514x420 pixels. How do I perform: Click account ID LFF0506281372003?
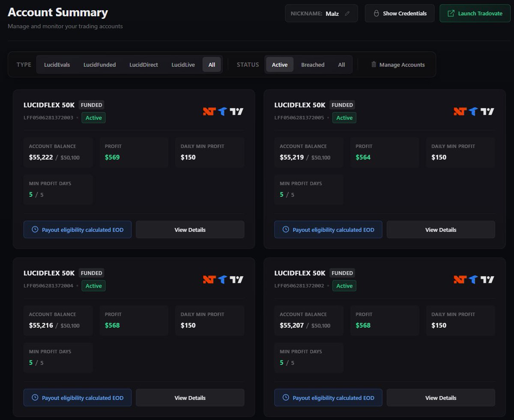point(48,118)
